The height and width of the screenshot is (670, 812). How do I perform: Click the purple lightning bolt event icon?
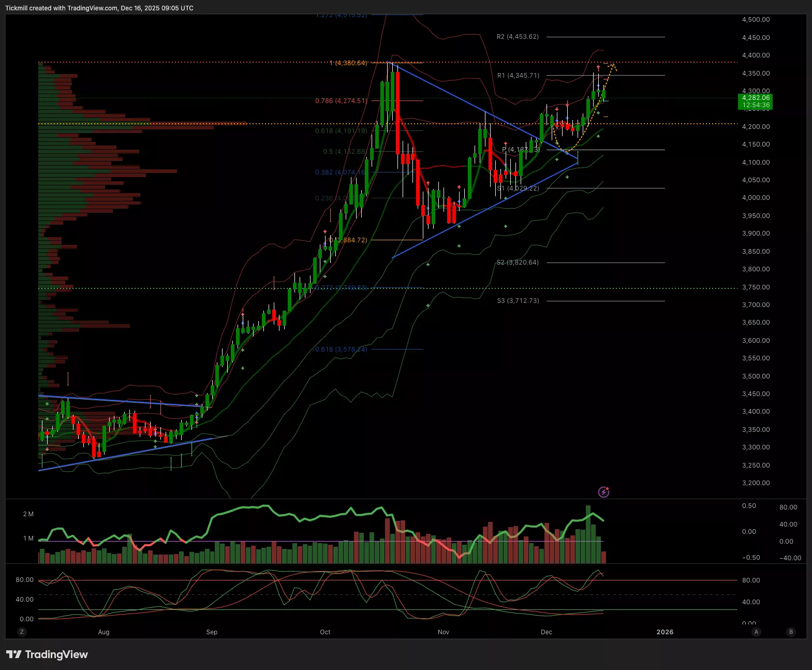tap(603, 492)
